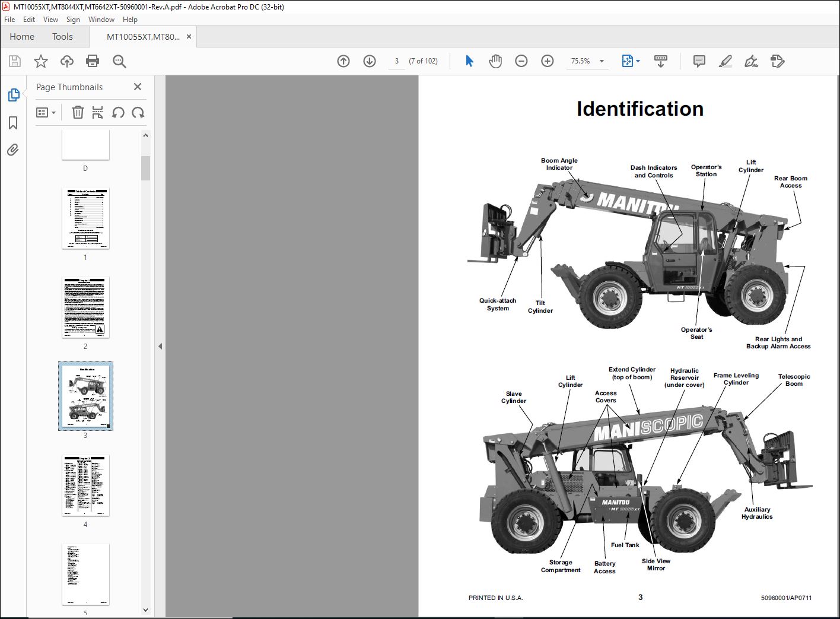The height and width of the screenshot is (619, 840).
Task: Click thumbnails scrollbar up arrow
Action: click(x=146, y=135)
